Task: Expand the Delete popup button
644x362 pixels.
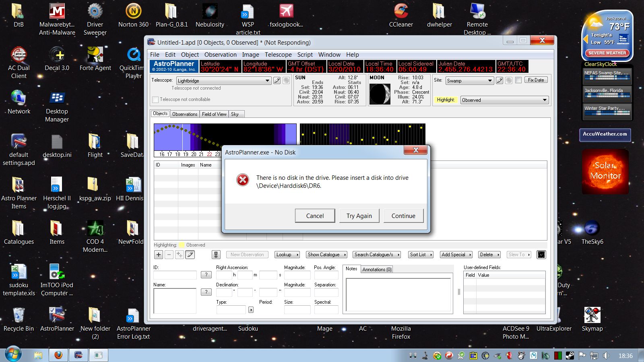Action: click(x=489, y=255)
